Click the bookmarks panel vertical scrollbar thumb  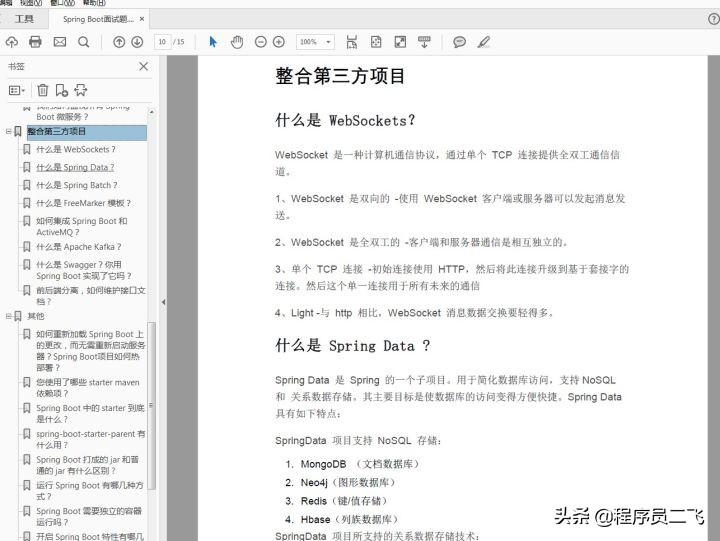point(152,406)
